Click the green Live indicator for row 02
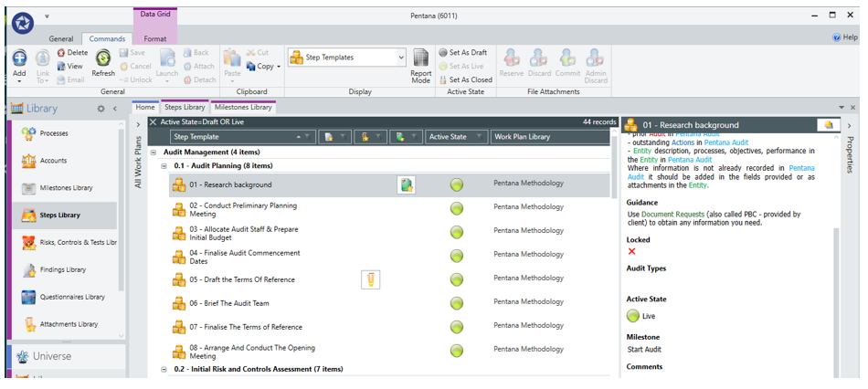Viewport: 868px width, 389px height. tap(457, 208)
